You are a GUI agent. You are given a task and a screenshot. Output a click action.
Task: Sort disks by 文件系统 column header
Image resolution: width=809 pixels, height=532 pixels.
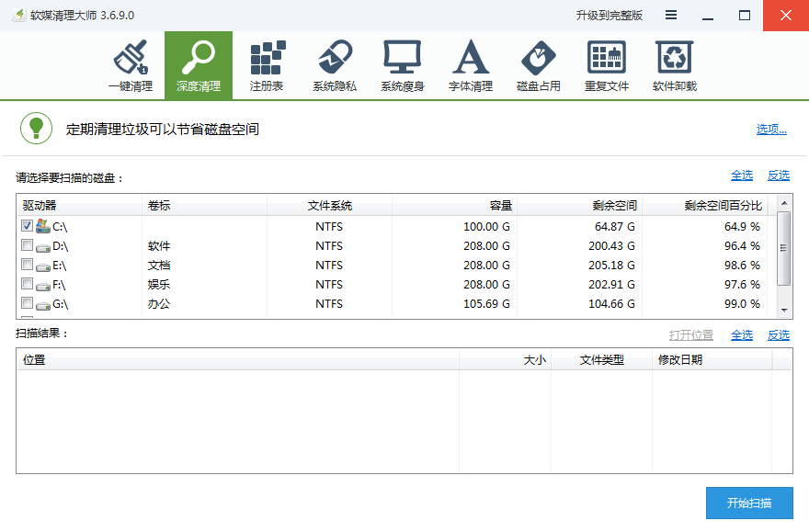pyautogui.click(x=330, y=205)
